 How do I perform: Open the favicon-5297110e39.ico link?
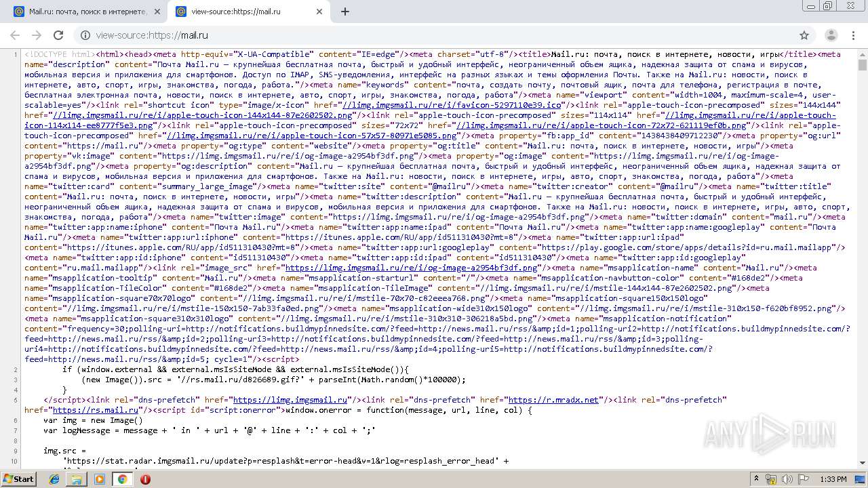tap(452, 105)
